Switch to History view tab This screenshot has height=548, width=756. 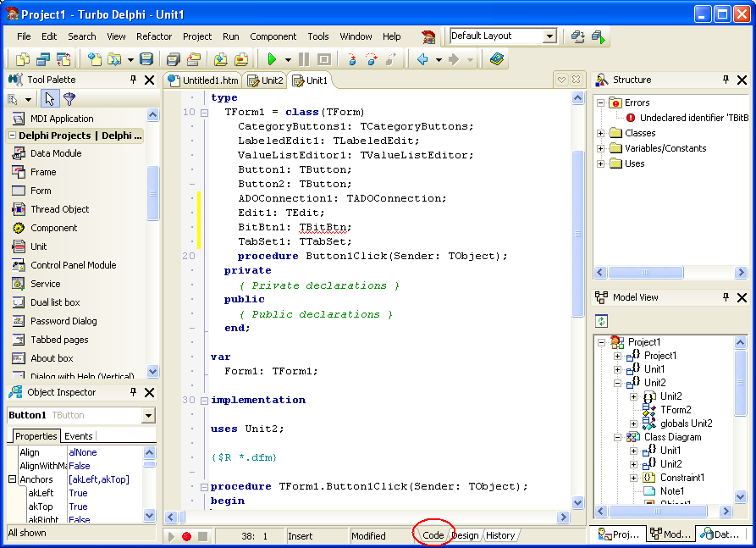[x=500, y=535]
